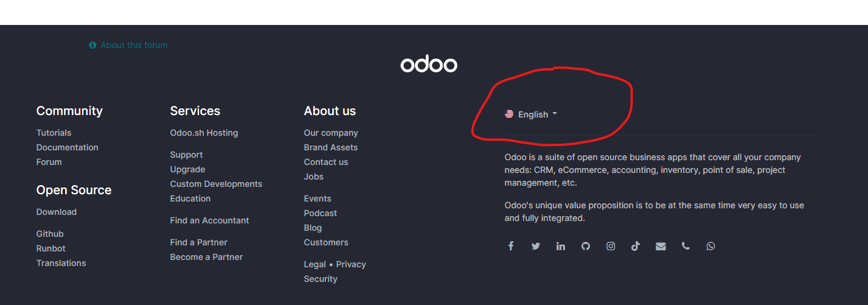868x305 pixels.
Task: Click the phone icon in footer
Action: tap(686, 246)
